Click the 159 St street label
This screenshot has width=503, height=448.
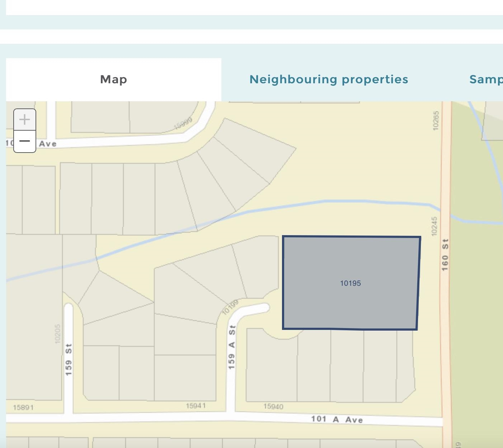pos(69,360)
